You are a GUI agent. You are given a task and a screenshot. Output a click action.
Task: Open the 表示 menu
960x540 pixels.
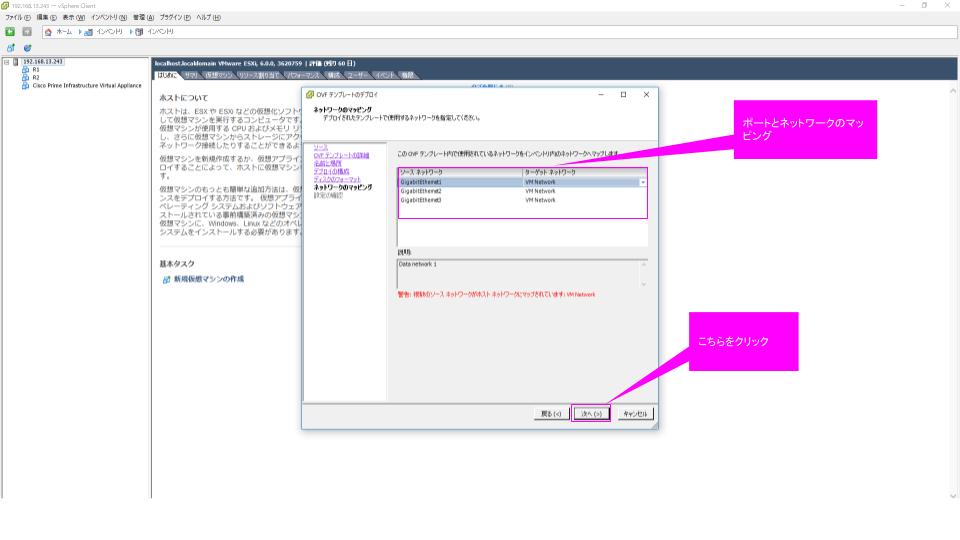(73, 18)
